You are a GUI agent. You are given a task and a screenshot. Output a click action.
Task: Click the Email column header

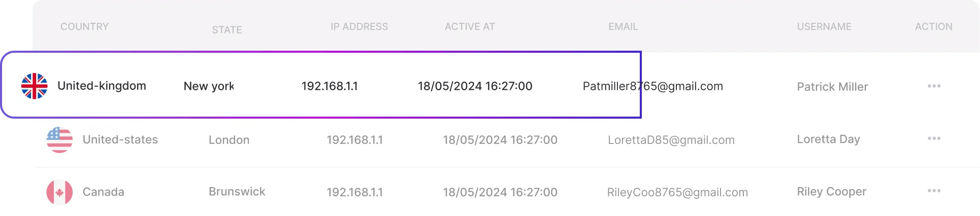(623, 27)
